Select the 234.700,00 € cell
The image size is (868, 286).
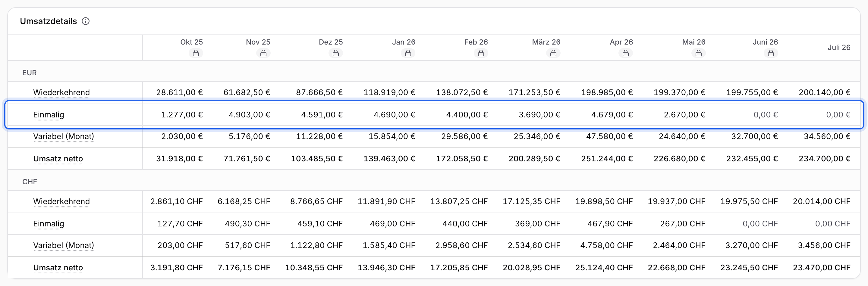825,158
